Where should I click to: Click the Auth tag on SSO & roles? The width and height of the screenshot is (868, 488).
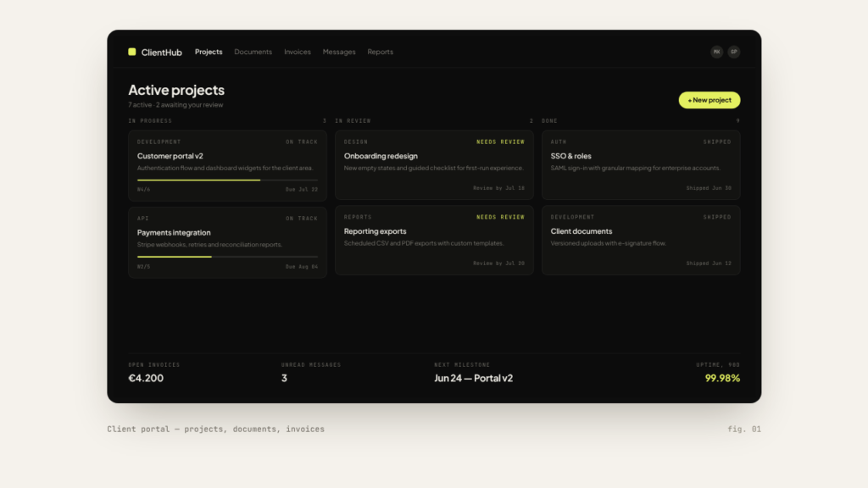pyautogui.click(x=559, y=142)
